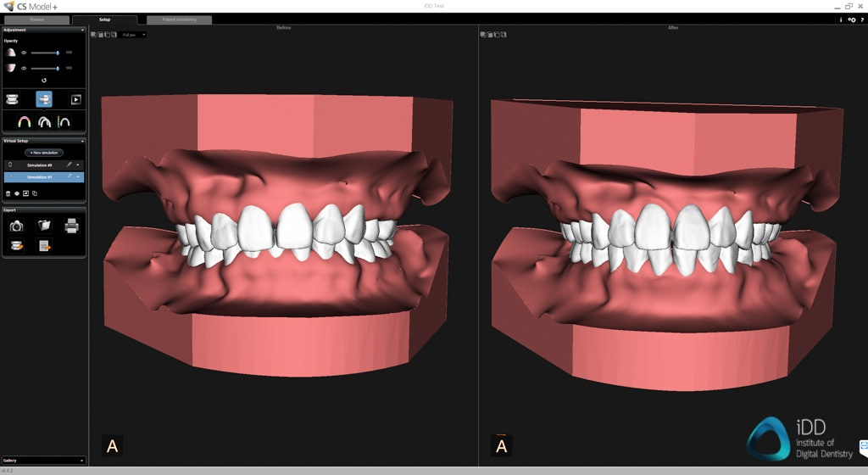
Task: Click first view icon in Before toolbar
Action: click(x=93, y=34)
